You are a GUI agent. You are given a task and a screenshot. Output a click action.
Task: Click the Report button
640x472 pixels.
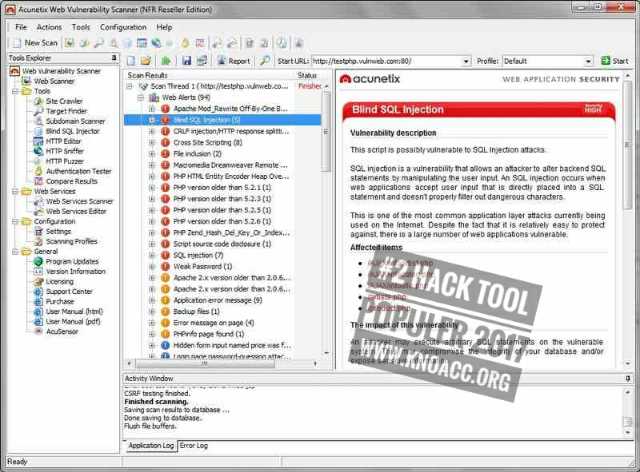(234, 61)
